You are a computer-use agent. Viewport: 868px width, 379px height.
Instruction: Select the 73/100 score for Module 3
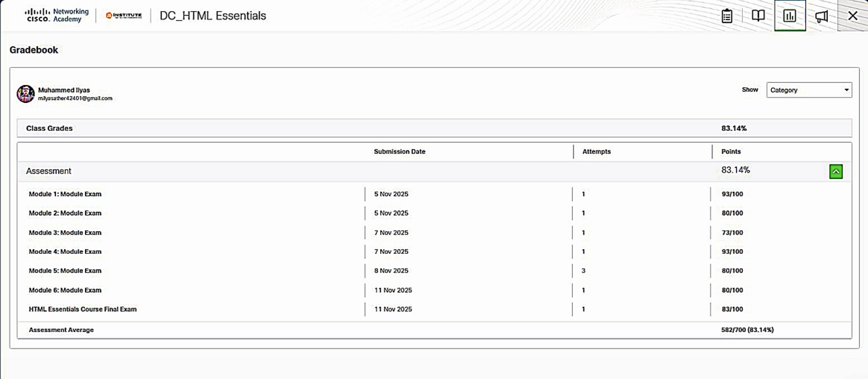[732, 233]
